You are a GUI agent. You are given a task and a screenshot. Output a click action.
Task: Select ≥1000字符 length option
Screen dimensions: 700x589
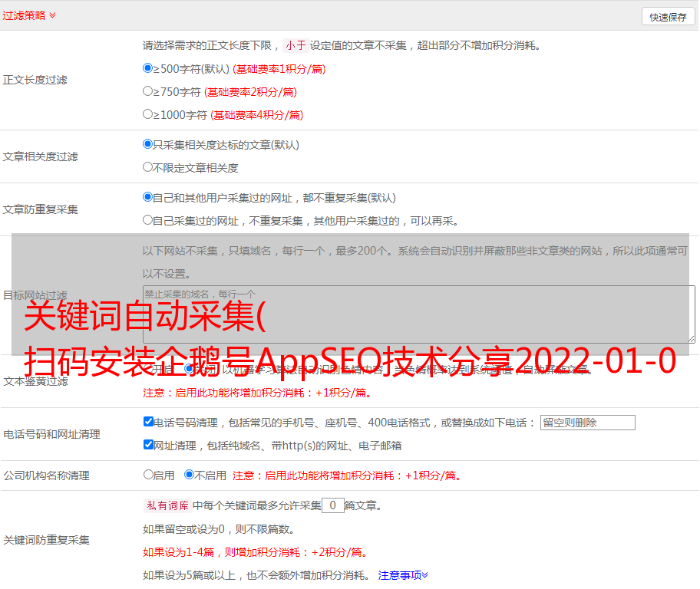(x=147, y=114)
